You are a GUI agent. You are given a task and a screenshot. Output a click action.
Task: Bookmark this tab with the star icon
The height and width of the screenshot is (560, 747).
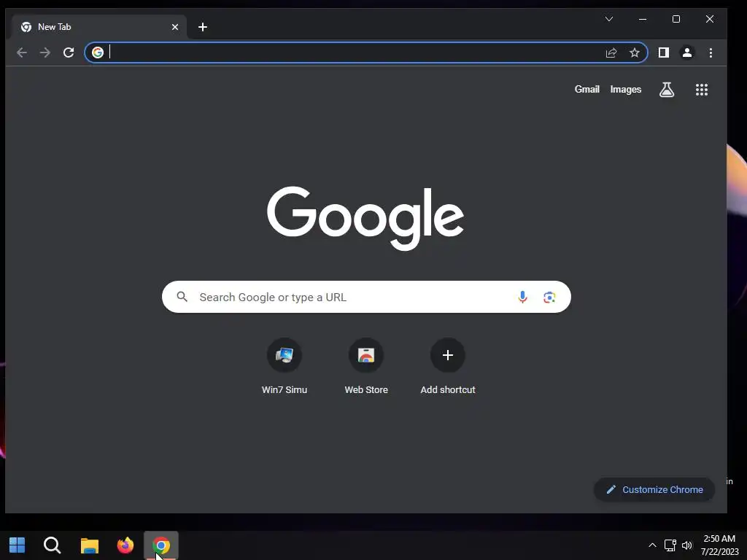[x=634, y=52]
